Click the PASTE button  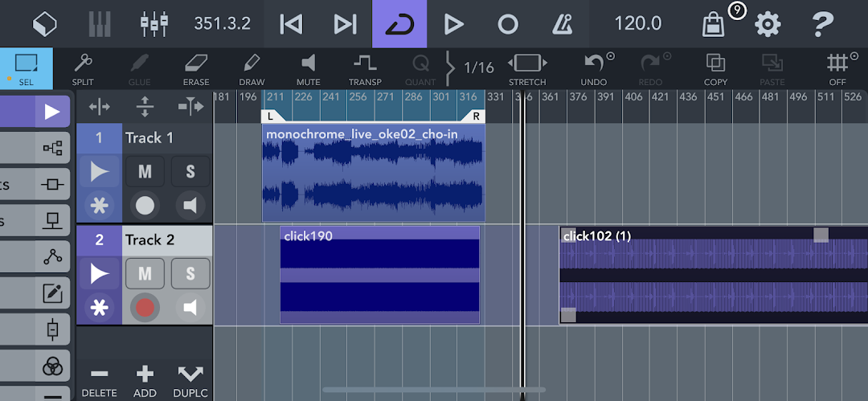tap(772, 68)
